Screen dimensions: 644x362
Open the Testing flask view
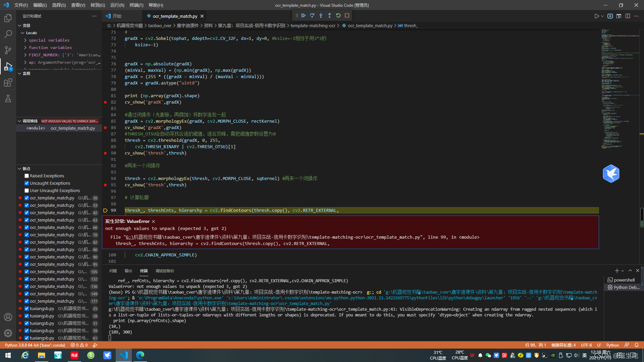(8, 99)
